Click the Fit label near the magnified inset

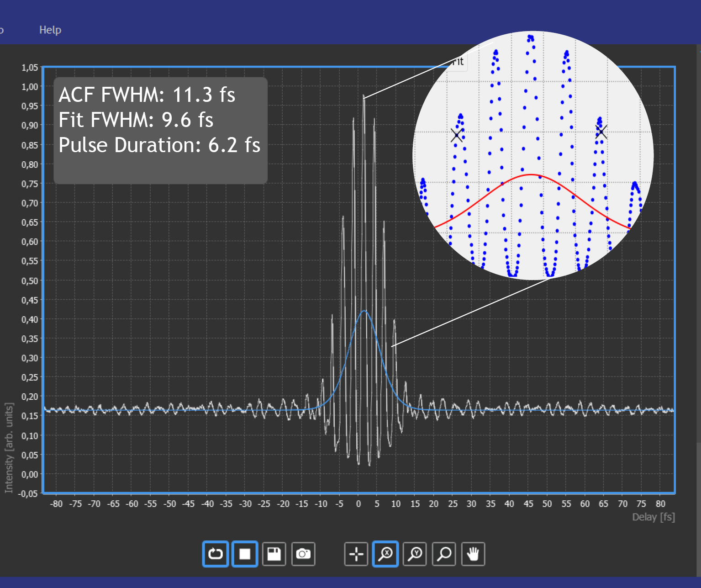(458, 61)
